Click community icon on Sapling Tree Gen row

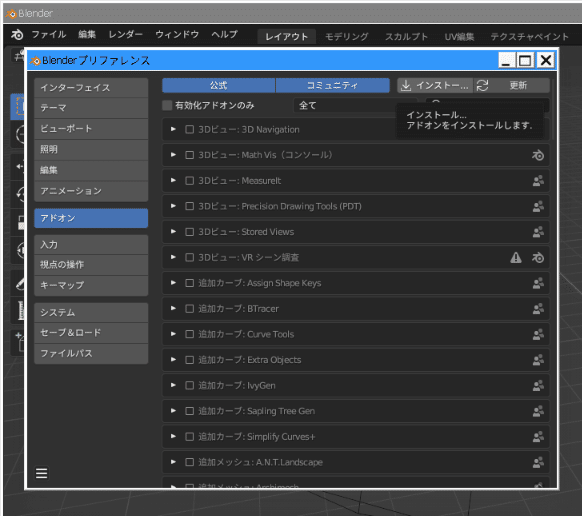538,411
